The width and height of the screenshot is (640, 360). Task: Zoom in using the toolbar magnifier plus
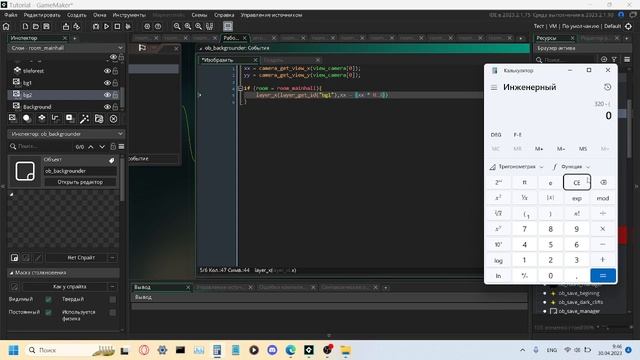[188, 27]
